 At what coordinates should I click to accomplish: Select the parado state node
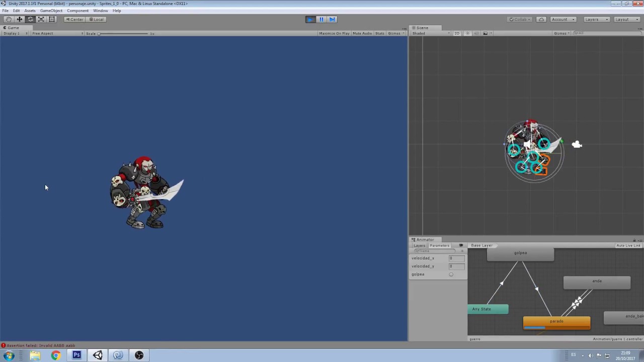556,323
